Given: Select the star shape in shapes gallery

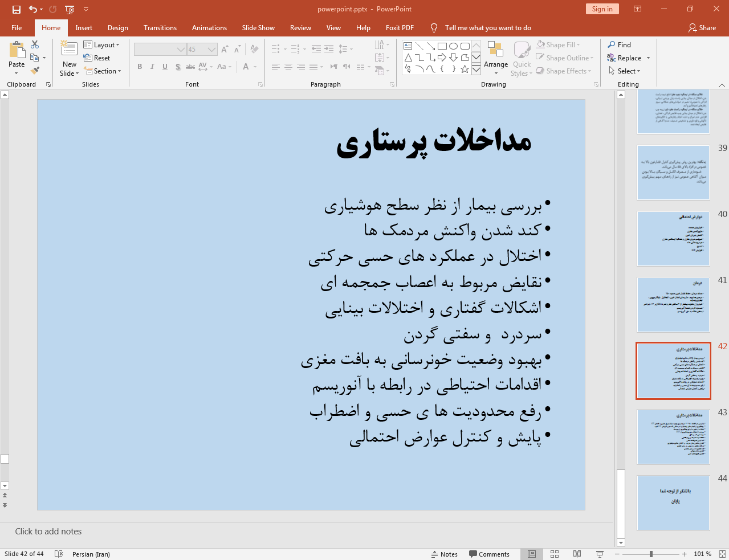Looking at the screenshot, I should (465, 69).
